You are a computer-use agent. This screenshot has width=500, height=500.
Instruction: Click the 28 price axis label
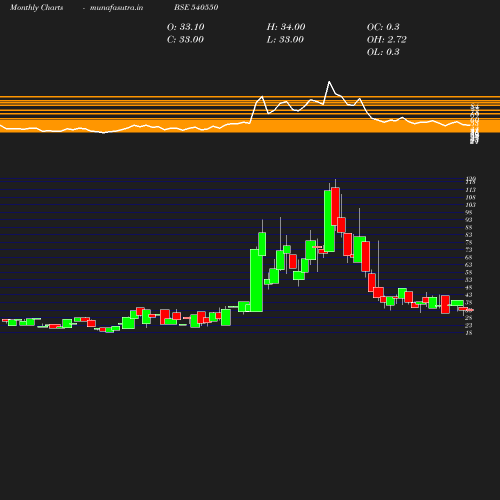pos(469,318)
